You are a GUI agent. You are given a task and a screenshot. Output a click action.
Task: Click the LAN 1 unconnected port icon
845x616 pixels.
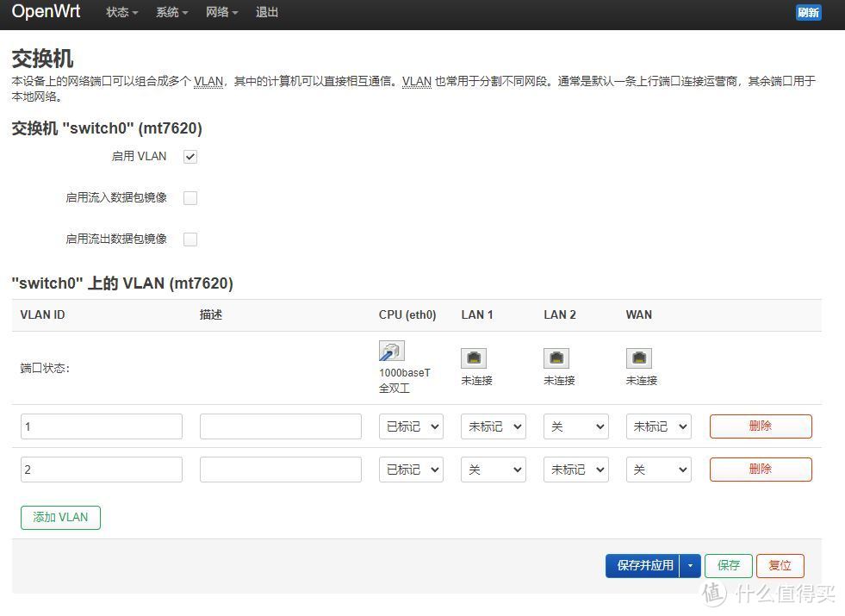(475, 356)
